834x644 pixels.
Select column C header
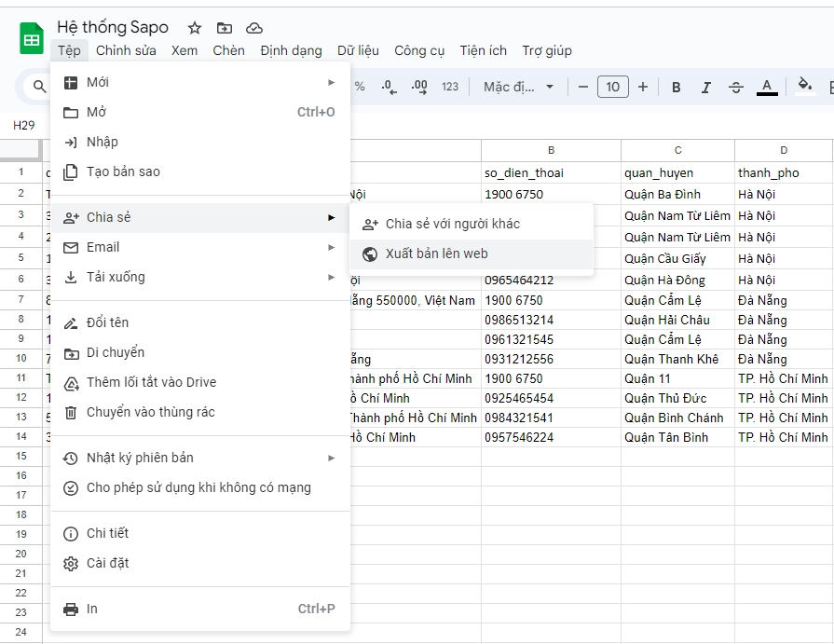coord(677,150)
